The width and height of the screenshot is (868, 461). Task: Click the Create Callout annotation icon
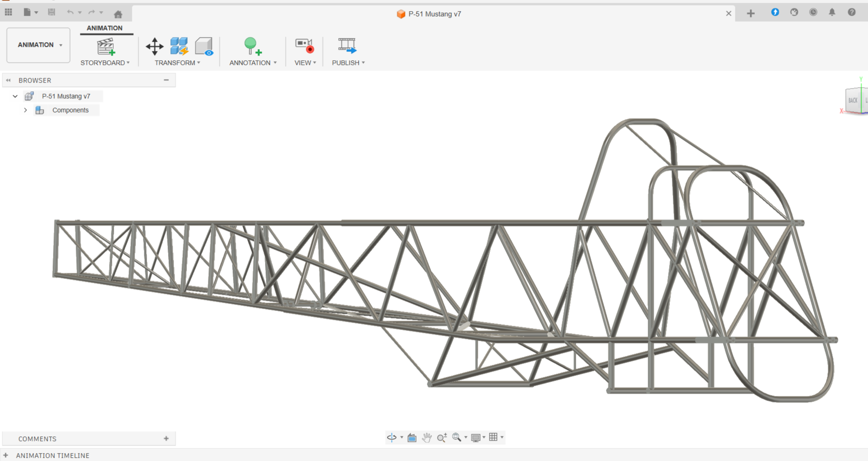click(x=252, y=46)
